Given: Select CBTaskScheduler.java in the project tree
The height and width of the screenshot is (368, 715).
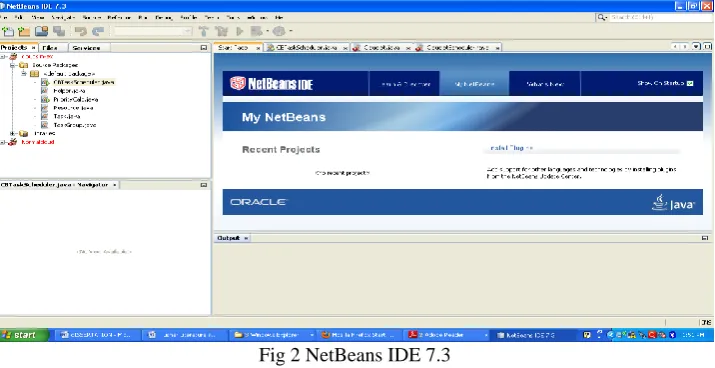Looking at the screenshot, I should pyautogui.click(x=83, y=83).
